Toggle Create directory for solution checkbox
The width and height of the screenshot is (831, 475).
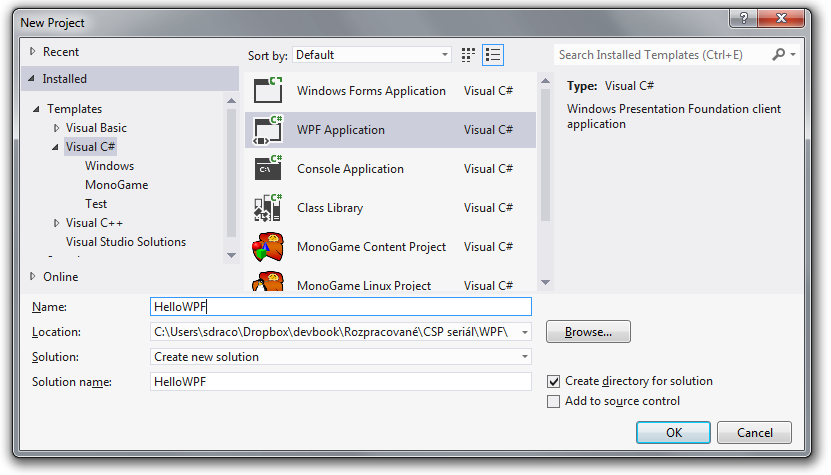[x=553, y=381]
